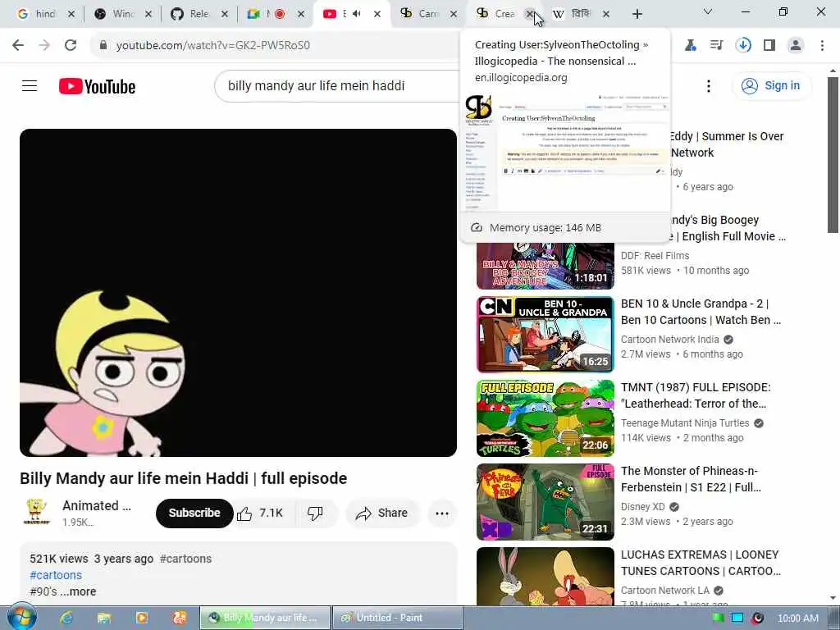
Task: Open the media control toolbar icon
Action: click(x=716, y=46)
